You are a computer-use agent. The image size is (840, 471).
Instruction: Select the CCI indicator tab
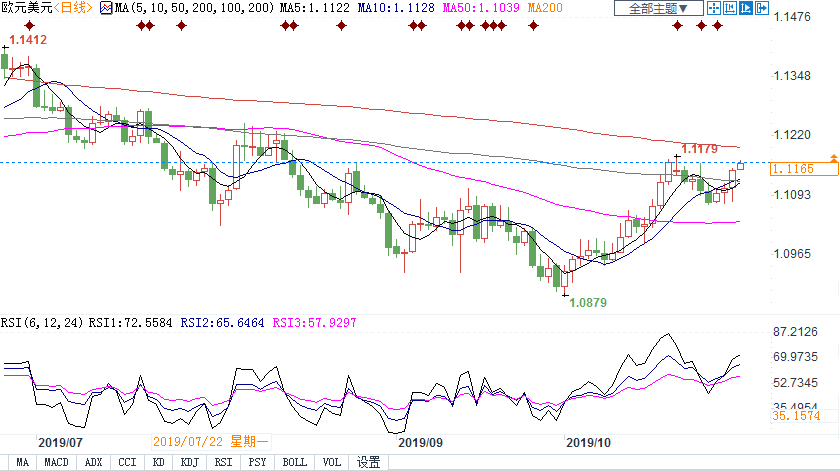tap(126, 462)
